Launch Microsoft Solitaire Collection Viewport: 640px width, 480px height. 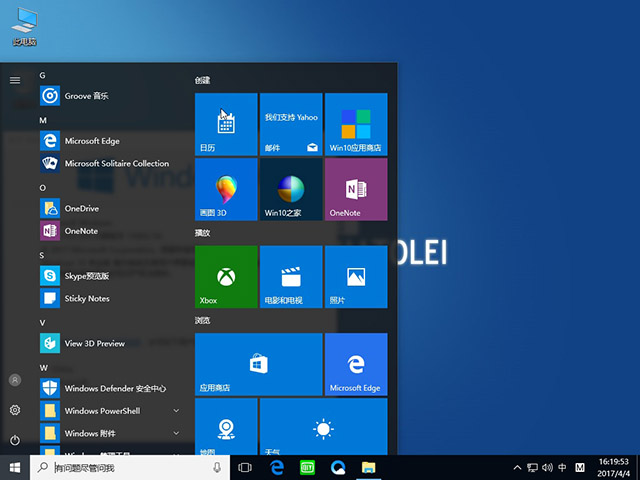(x=116, y=164)
